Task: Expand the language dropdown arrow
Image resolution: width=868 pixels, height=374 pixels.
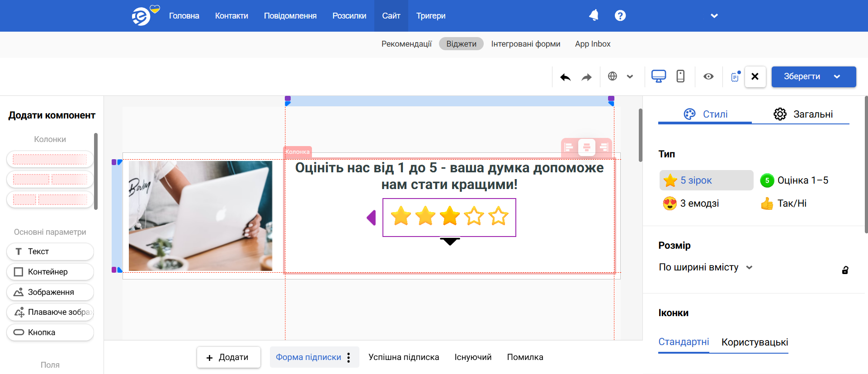Action: 630,76
